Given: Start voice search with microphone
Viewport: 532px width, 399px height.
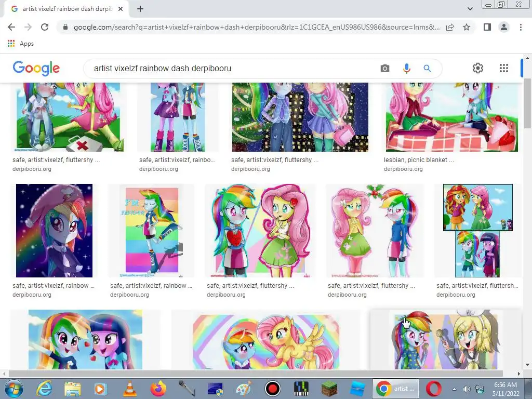Looking at the screenshot, I should click(406, 69).
